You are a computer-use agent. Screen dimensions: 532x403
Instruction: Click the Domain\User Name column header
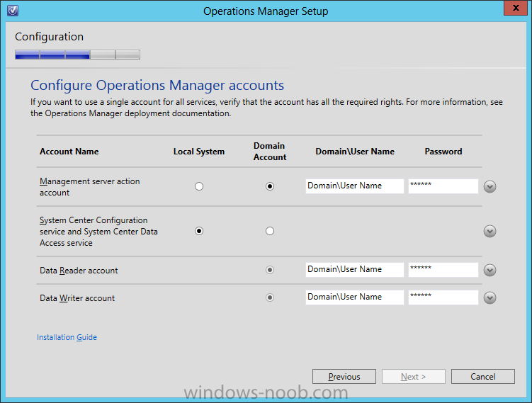(x=355, y=152)
